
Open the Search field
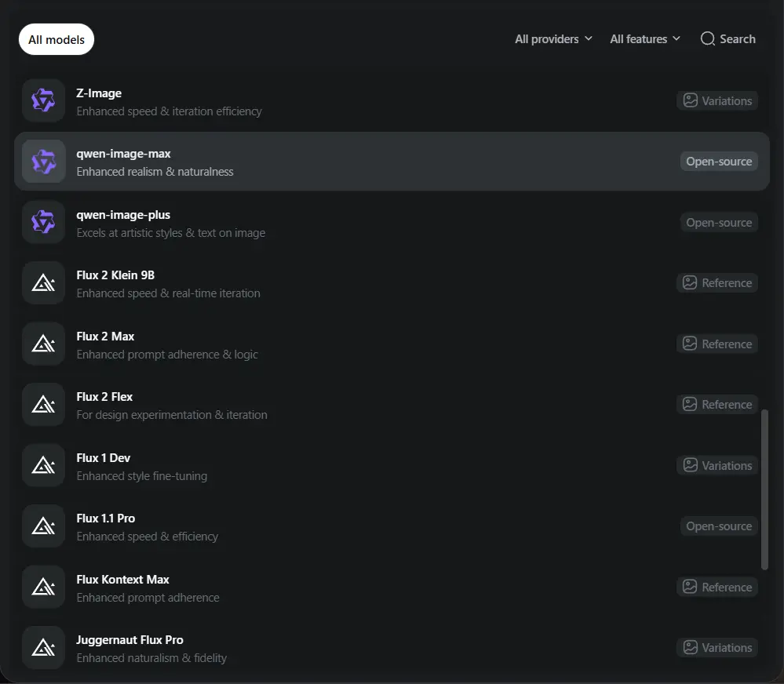coord(728,39)
